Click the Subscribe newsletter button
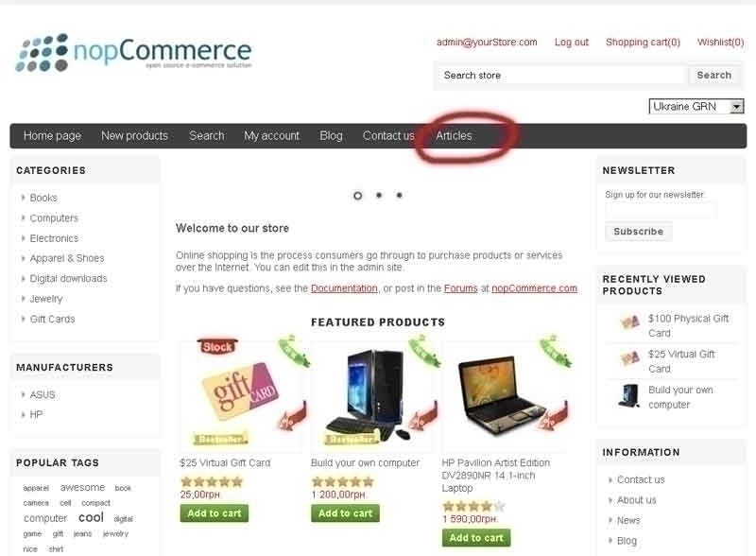Screen dimensions: 756x556 click(x=639, y=232)
